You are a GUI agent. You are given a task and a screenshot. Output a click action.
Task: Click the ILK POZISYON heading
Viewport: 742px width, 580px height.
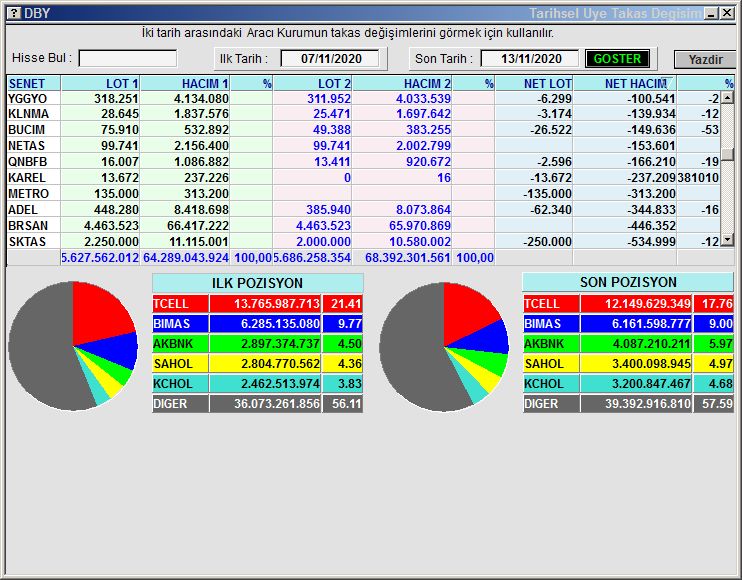[257, 283]
